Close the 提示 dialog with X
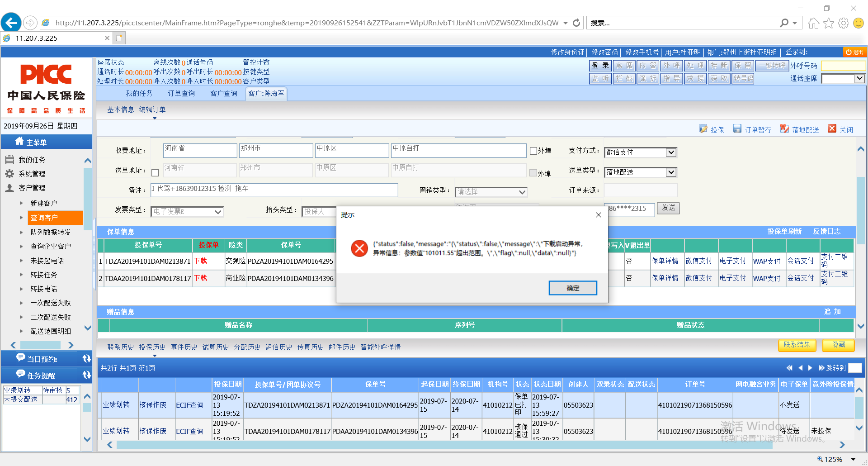 (x=598, y=215)
